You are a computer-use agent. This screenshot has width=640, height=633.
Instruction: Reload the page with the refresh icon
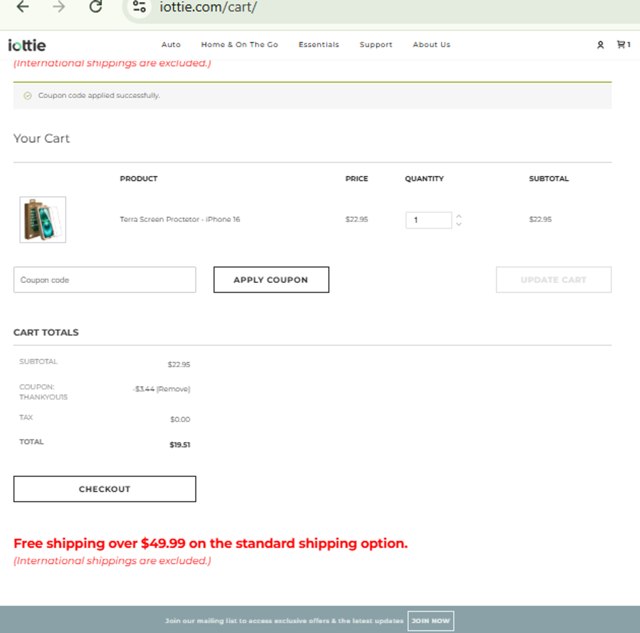96,7
